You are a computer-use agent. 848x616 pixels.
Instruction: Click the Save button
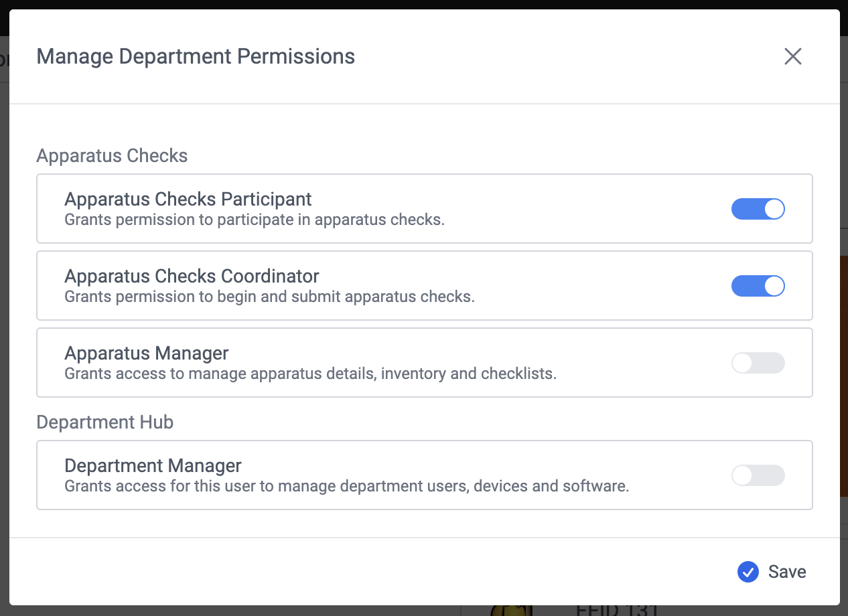(x=772, y=572)
